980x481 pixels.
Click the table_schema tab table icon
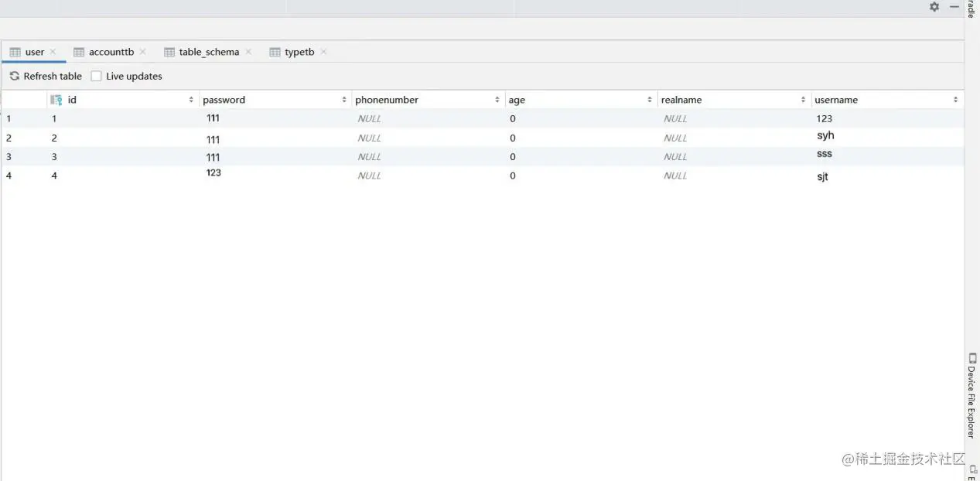click(169, 52)
